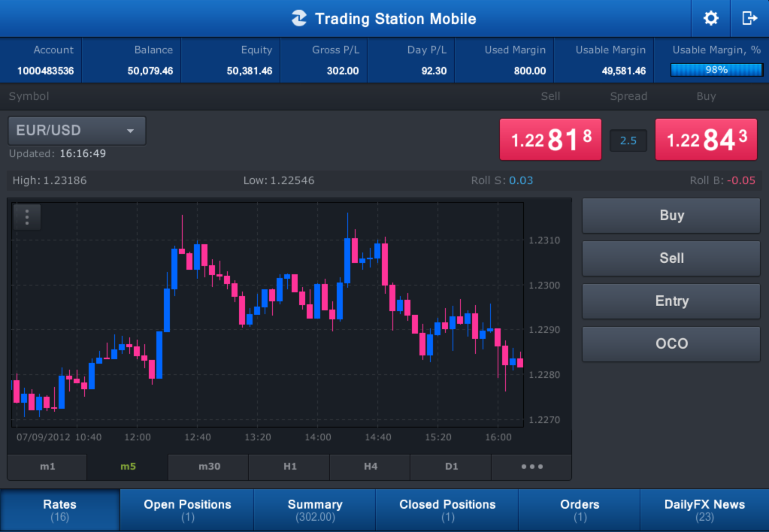
Task: Click the 07/09/2012 10:40 axis label
Action: click(x=59, y=437)
